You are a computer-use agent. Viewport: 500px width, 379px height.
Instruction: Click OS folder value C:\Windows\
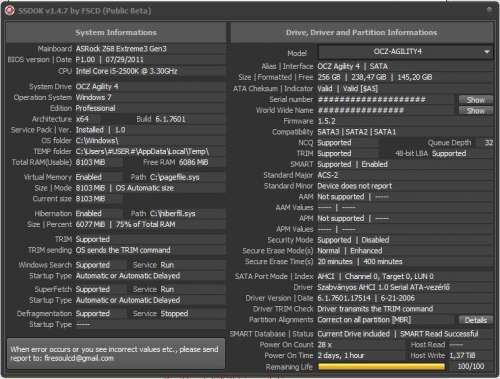[x=97, y=141]
